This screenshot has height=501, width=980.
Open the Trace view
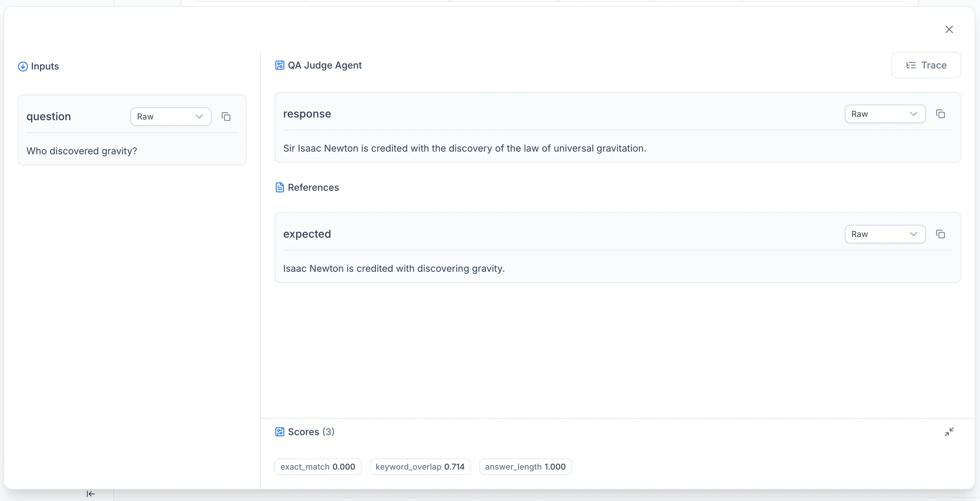pos(926,65)
